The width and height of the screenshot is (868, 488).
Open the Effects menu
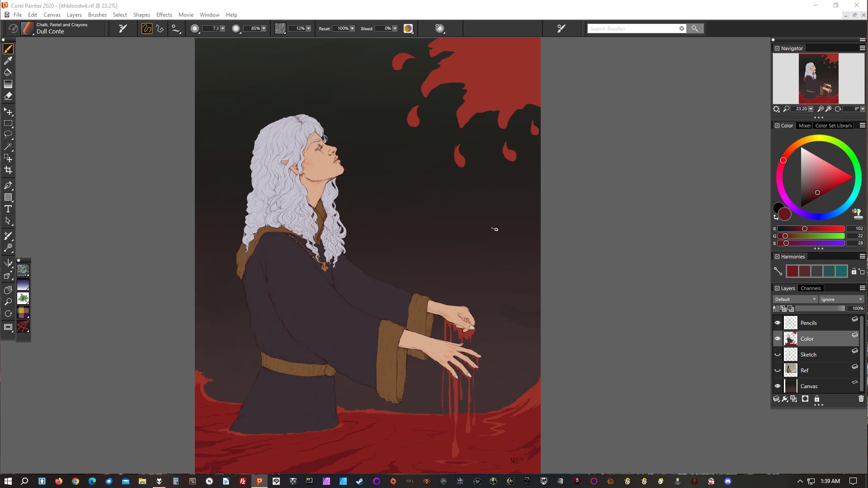click(x=164, y=15)
